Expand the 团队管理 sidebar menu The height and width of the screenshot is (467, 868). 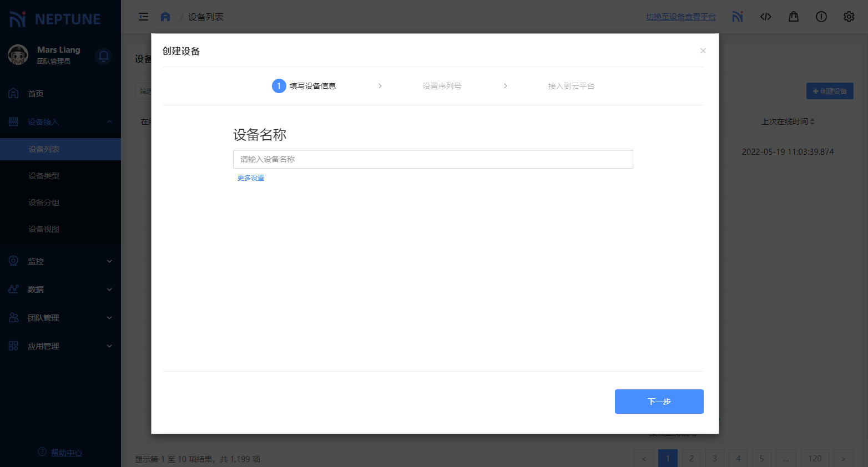pos(60,318)
